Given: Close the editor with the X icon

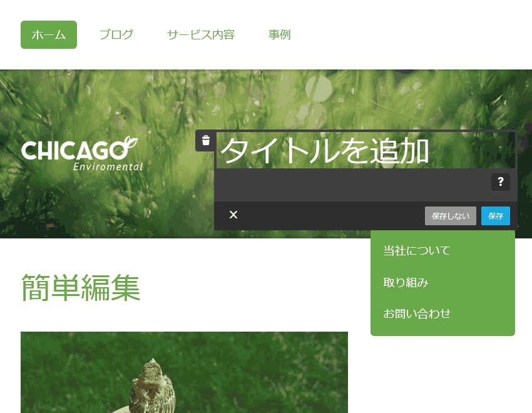Looking at the screenshot, I should click(x=233, y=215).
